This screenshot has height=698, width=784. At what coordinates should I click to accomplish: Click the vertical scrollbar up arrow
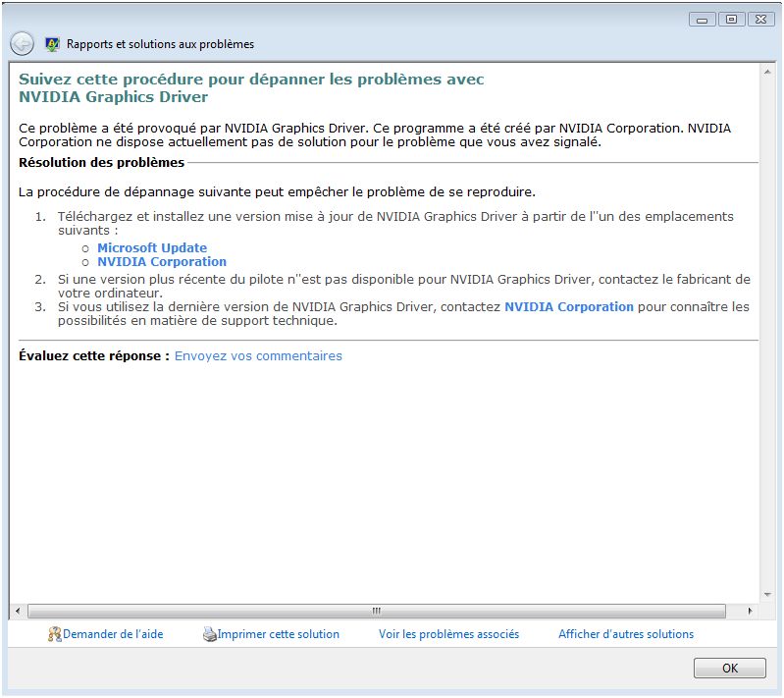click(767, 73)
